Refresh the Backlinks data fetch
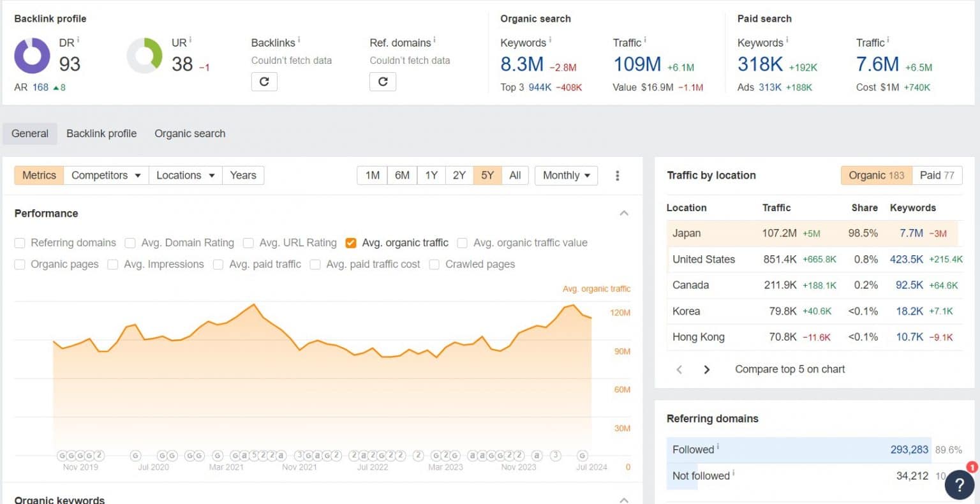The height and width of the screenshot is (504, 980). click(x=264, y=82)
